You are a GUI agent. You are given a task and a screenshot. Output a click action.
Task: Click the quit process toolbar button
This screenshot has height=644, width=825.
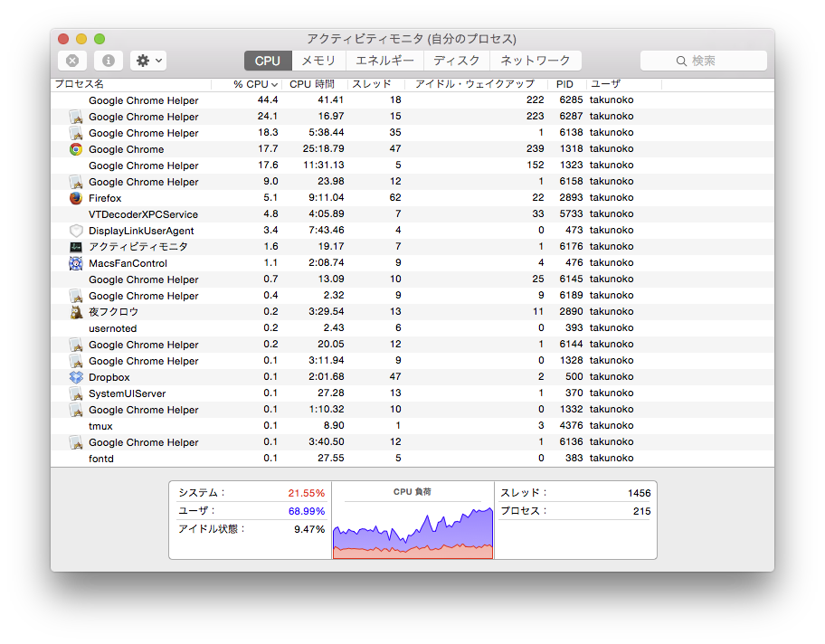click(72, 61)
